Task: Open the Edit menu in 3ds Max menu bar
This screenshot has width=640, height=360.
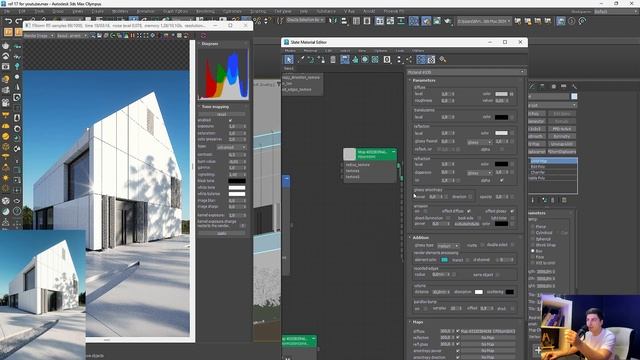Action: click(22, 11)
